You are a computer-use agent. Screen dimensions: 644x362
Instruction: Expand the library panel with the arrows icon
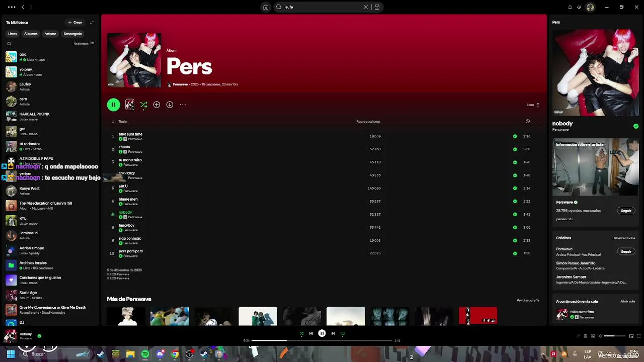point(92,22)
